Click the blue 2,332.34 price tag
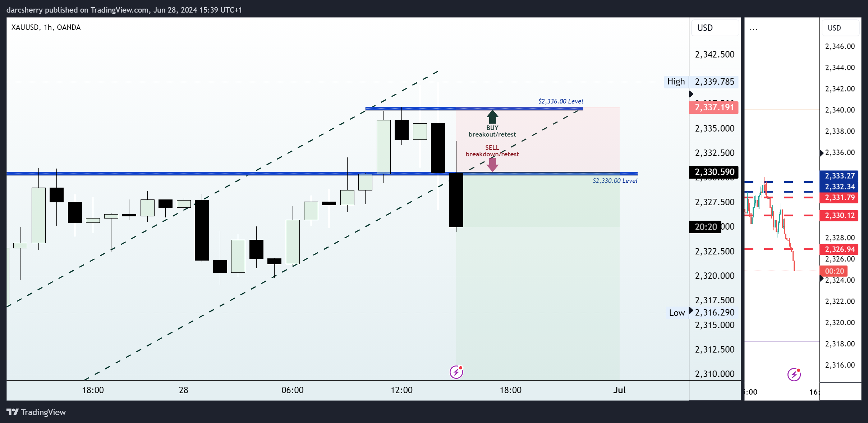 (x=839, y=187)
